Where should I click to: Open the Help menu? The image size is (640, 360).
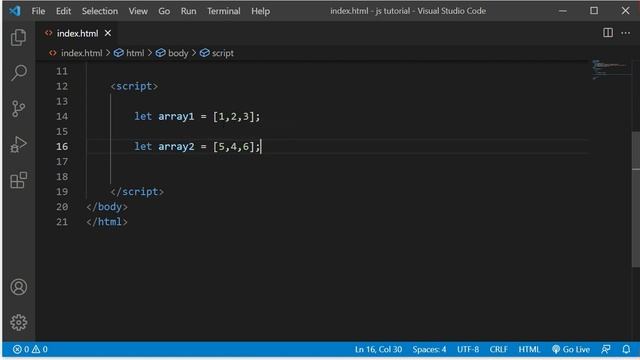click(x=260, y=11)
